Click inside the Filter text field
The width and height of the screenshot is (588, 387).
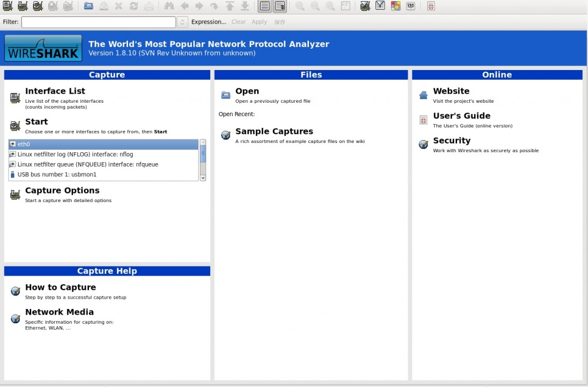[98, 22]
